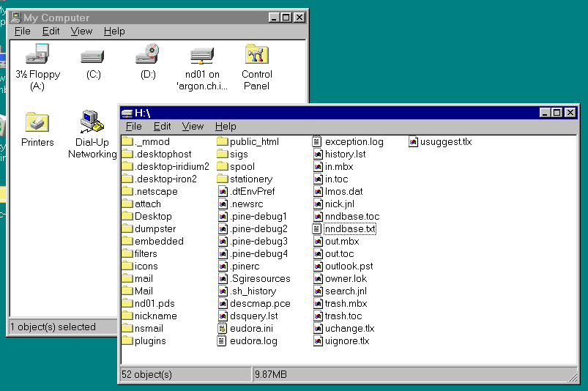Viewport: 588px width, 391px height.
Task: Select the (D:) CD-ROM drive icon
Action: pos(147,55)
